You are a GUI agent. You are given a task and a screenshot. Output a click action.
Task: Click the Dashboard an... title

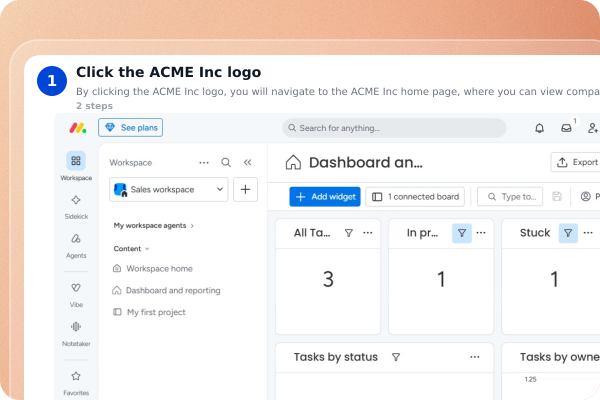pyautogui.click(x=366, y=163)
